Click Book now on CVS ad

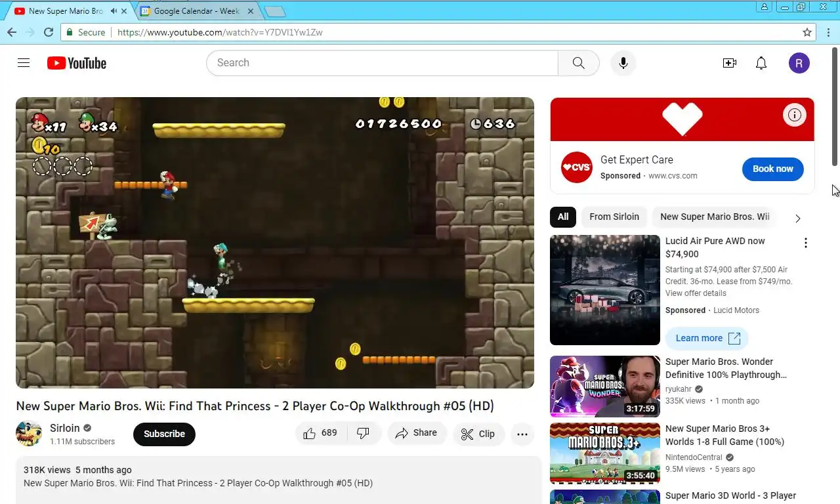[773, 169]
